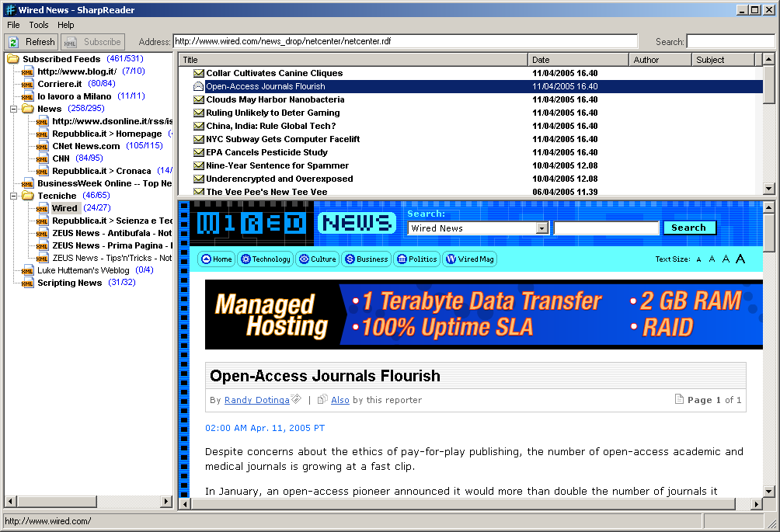The image size is (780, 532).
Task: Select the Subscribed Feeds folder icon
Action: (13, 59)
